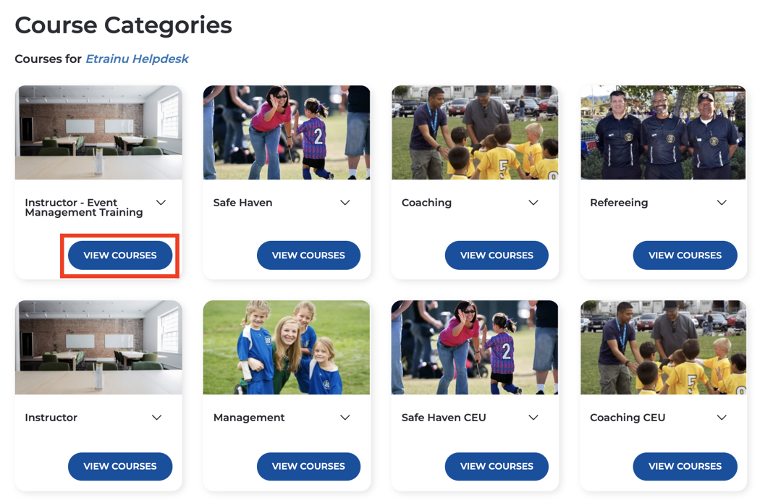
Task: Expand the Safe Haven card chevron
Action: click(345, 203)
